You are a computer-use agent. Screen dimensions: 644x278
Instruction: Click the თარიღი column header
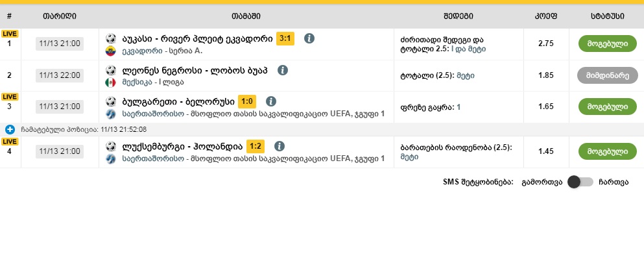pyautogui.click(x=60, y=15)
